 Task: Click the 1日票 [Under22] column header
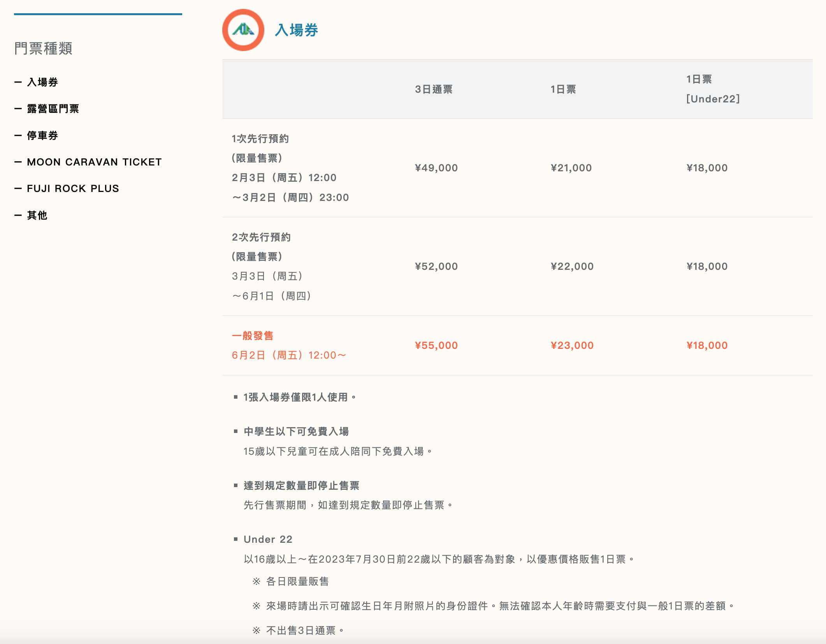712,89
